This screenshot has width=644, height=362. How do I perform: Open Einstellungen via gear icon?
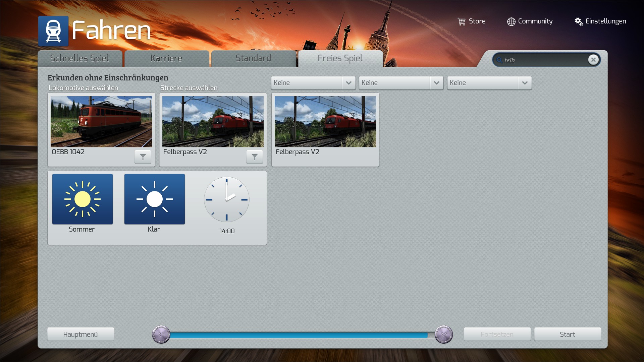[579, 21]
